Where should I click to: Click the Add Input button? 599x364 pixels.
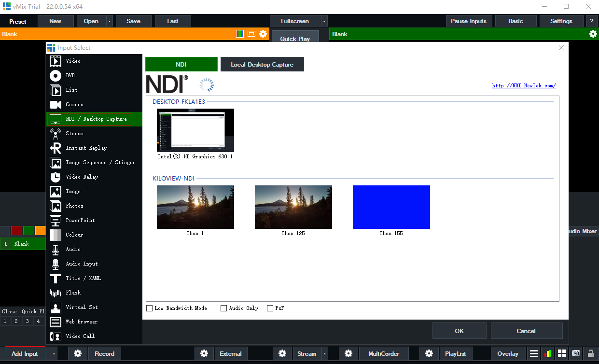(25, 353)
